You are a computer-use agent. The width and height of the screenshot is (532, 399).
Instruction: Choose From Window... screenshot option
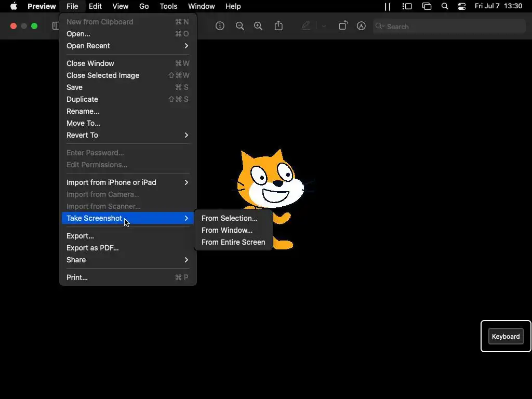(x=233, y=230)
